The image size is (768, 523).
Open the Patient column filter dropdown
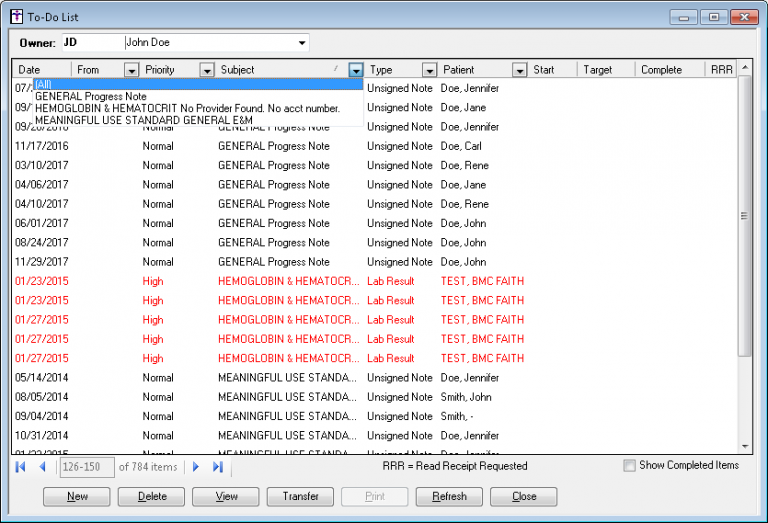point(519,70)
